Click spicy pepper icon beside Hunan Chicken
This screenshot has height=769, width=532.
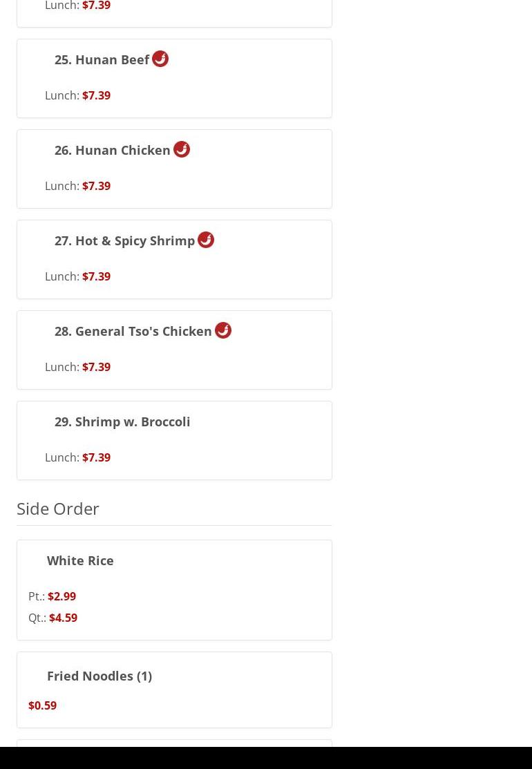182,149
